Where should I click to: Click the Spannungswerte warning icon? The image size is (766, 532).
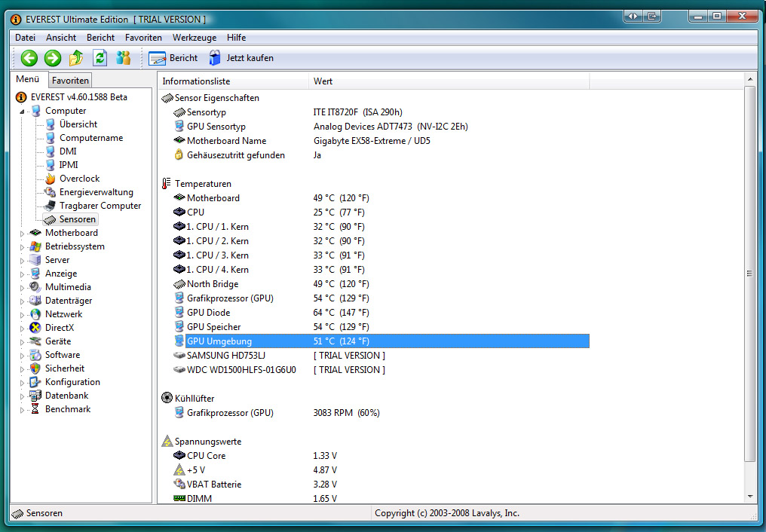click(167, 442)
